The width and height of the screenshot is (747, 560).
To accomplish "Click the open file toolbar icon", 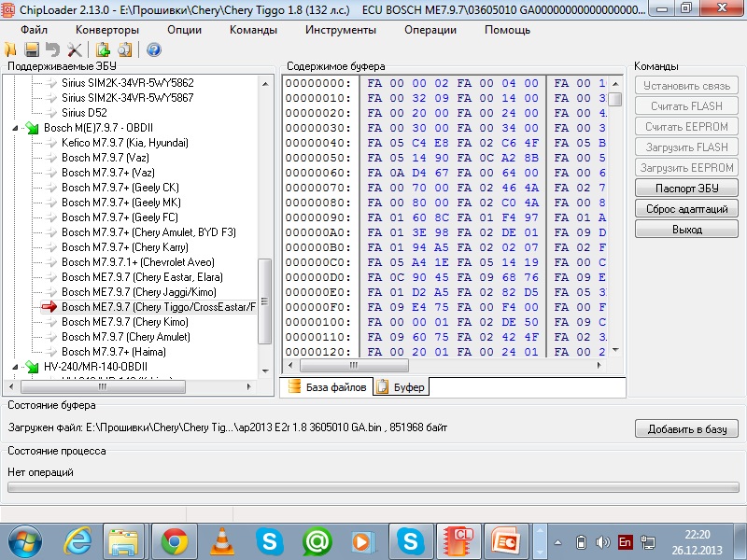I will coord(12,49).
